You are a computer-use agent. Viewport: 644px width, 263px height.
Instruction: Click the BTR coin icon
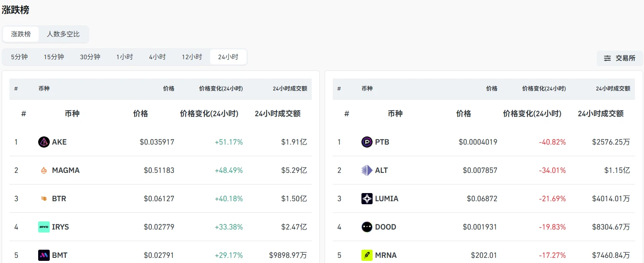(44, 199)
